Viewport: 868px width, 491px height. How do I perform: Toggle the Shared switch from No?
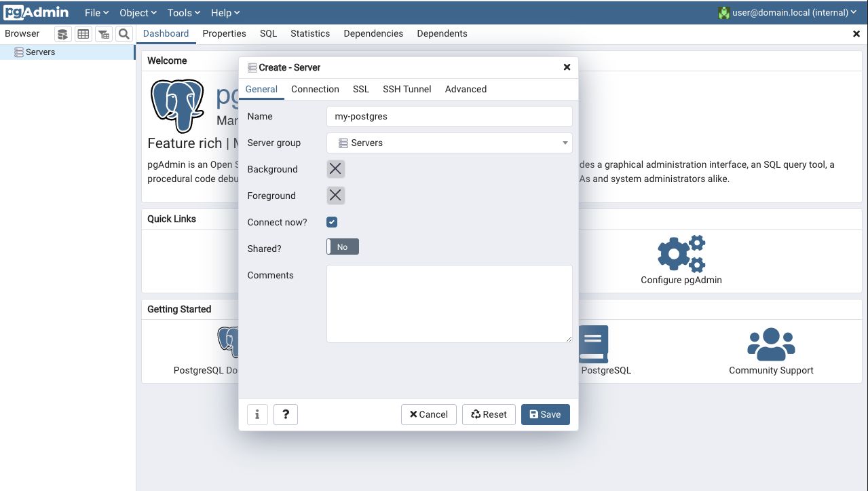[x=343, y=247]
